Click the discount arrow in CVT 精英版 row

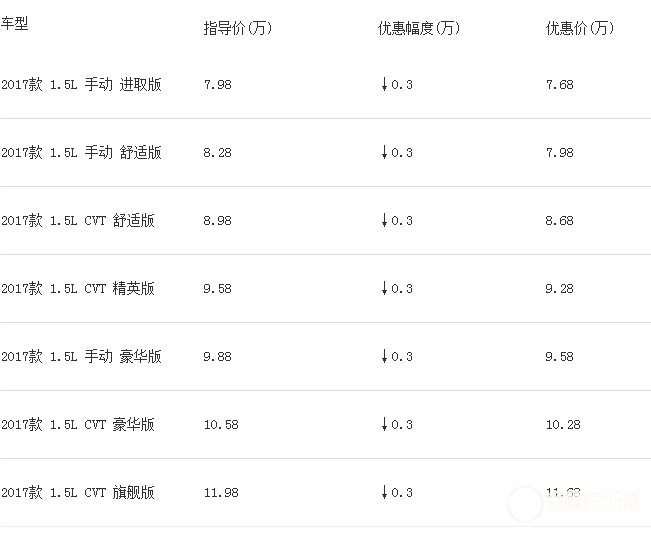pyautogui.click(x=383, y=289)
